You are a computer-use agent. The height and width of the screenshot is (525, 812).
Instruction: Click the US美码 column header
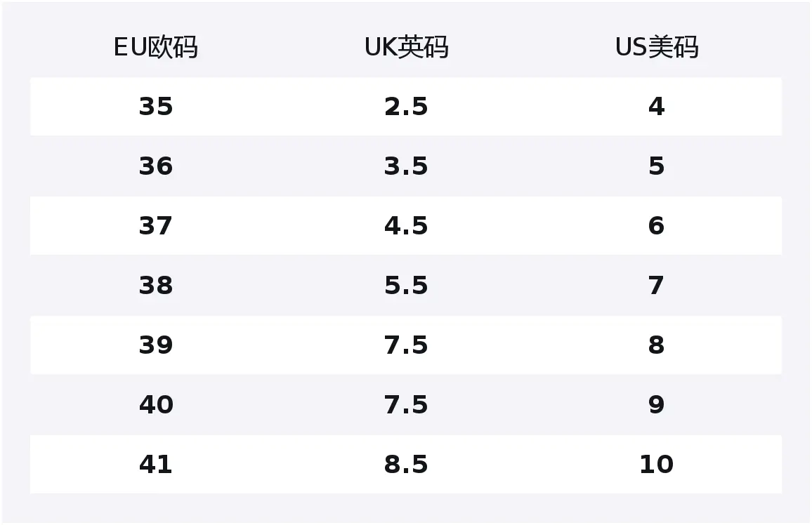click(x=656, y=48)
